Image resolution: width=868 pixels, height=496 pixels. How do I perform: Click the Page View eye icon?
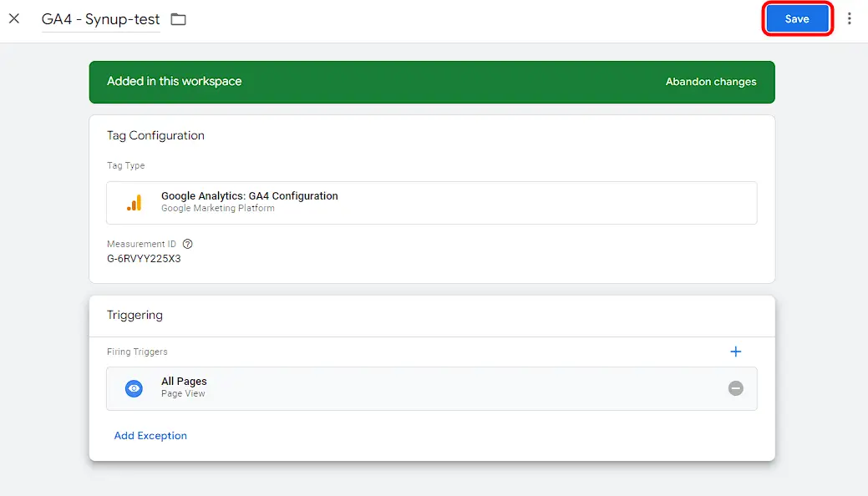(x=134, y=388)
